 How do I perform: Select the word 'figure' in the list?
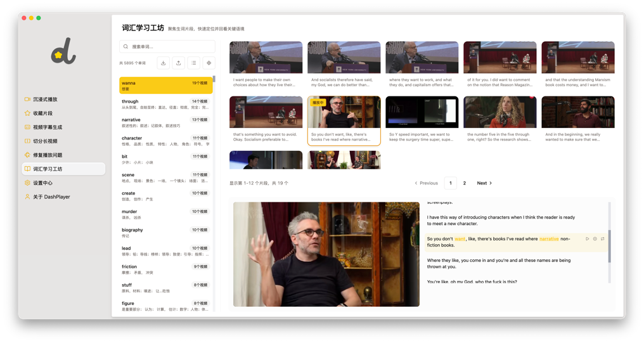tap(166, 306)
